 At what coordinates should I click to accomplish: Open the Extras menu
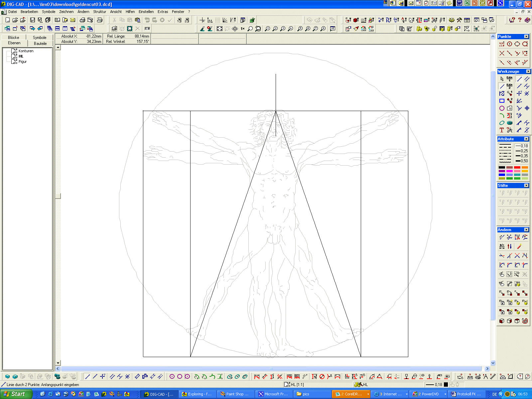(x=163, y=12)
